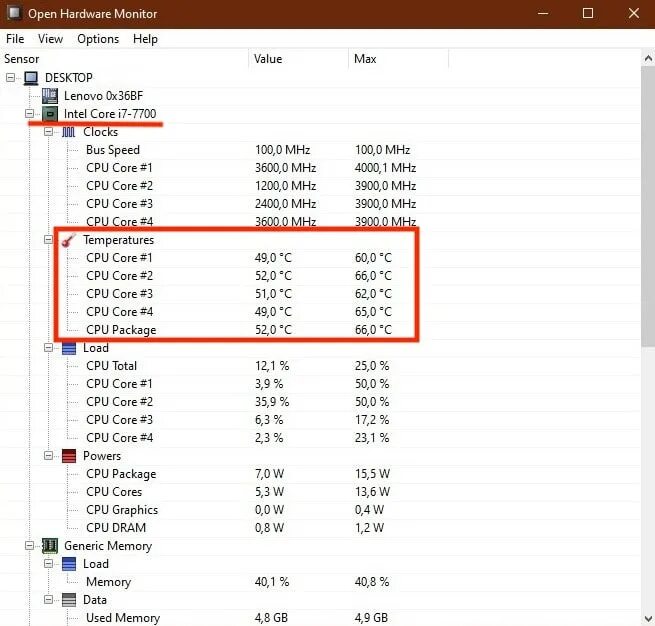Select CPU Package temperature row
The width and height of the screenshot is (655, 626).
[320, 330]
